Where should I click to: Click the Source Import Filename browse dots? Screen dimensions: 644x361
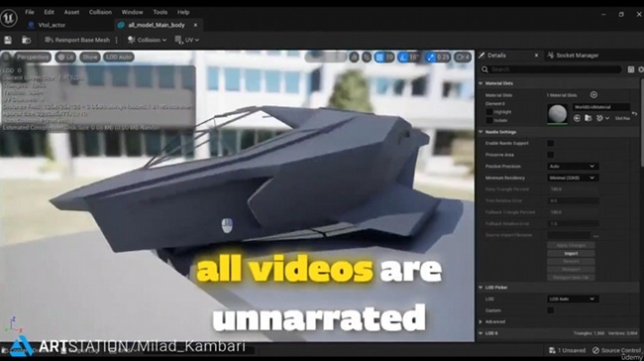coord(595,236)
